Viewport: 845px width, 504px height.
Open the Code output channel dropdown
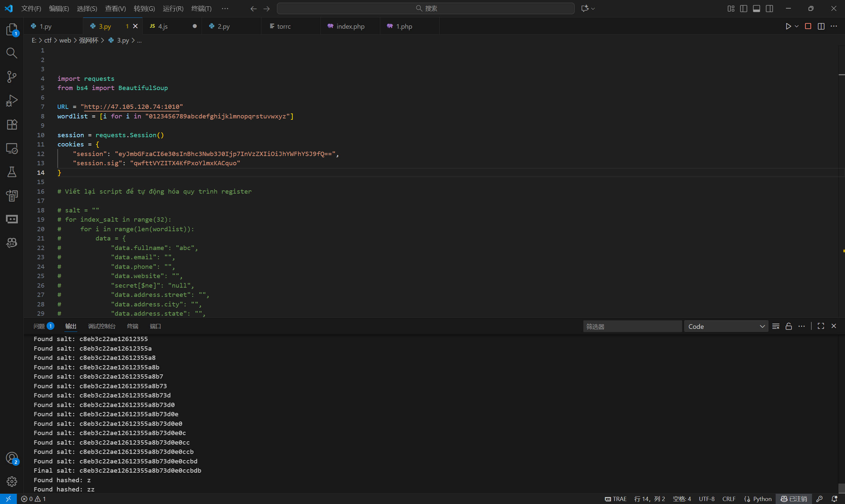[x=726, y=326]
